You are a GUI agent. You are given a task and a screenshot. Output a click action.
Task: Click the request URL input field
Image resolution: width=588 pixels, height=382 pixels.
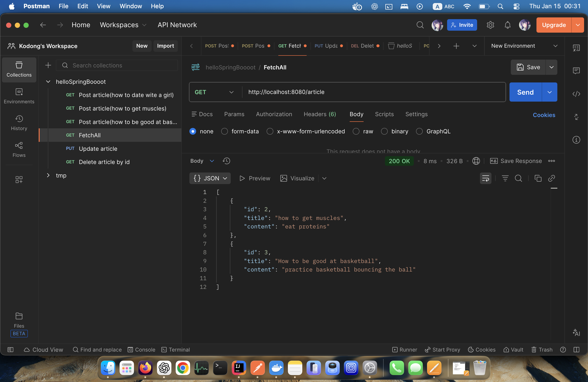click(x=373, y=92)
